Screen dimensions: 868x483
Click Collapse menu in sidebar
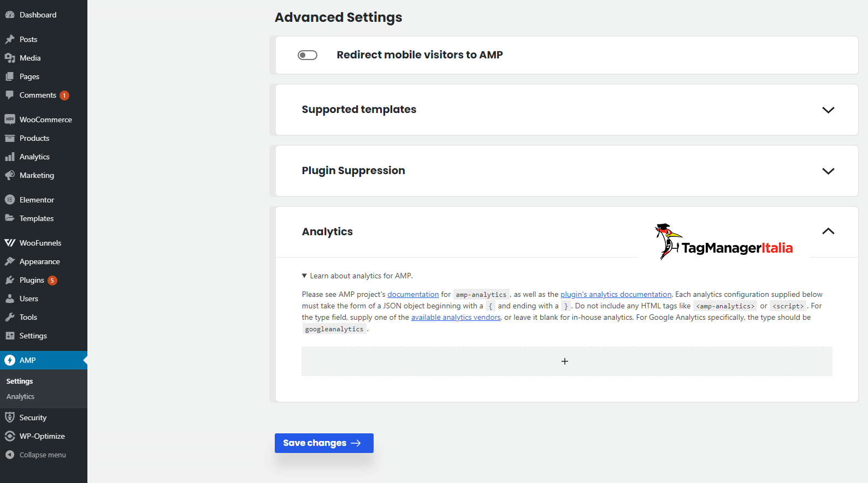(43, 455)
